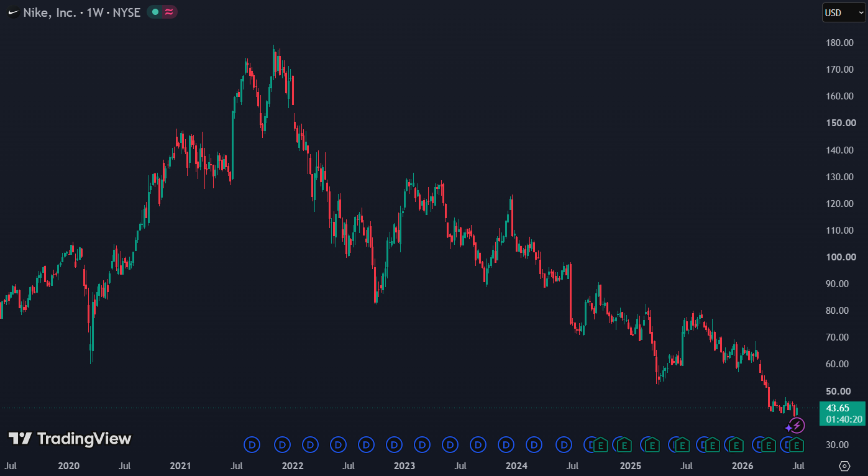Click the Nike, Inc. symbol title
The height and width of the screenshot is (476, 868).
49,12
